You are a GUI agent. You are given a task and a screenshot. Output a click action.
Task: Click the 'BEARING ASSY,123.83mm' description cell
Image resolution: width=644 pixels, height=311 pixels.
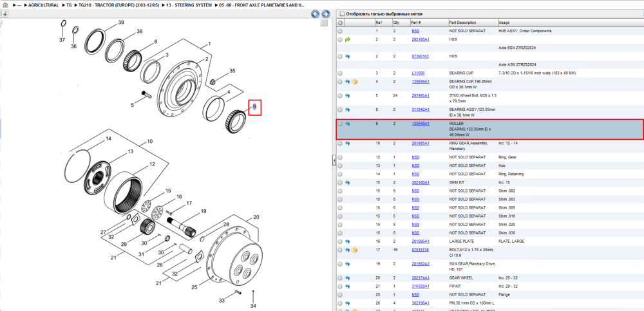472,112
